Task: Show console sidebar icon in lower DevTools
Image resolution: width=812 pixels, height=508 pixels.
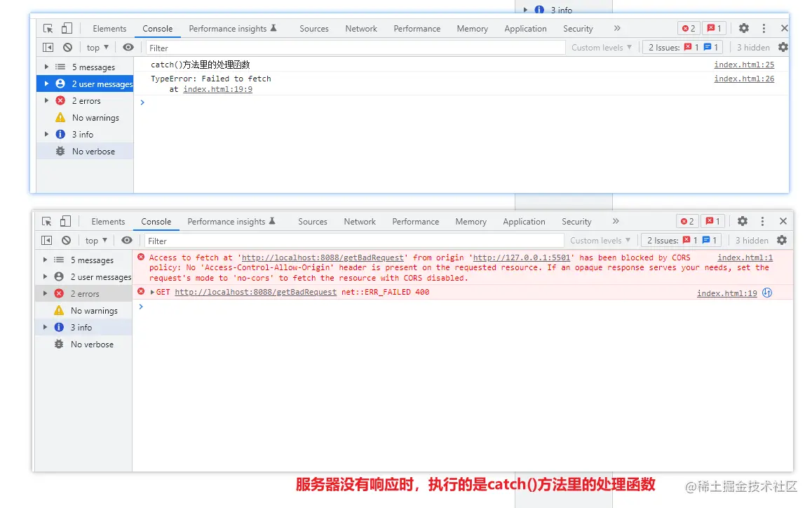Action: click(46, 241)
